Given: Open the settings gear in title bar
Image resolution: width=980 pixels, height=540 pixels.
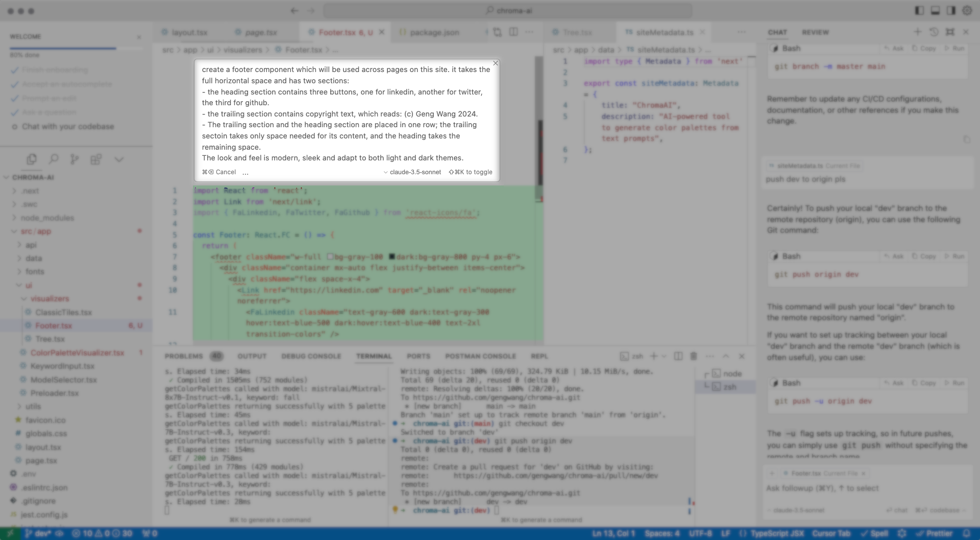Looking at the screenshot, I should click(x=967, y=11).
